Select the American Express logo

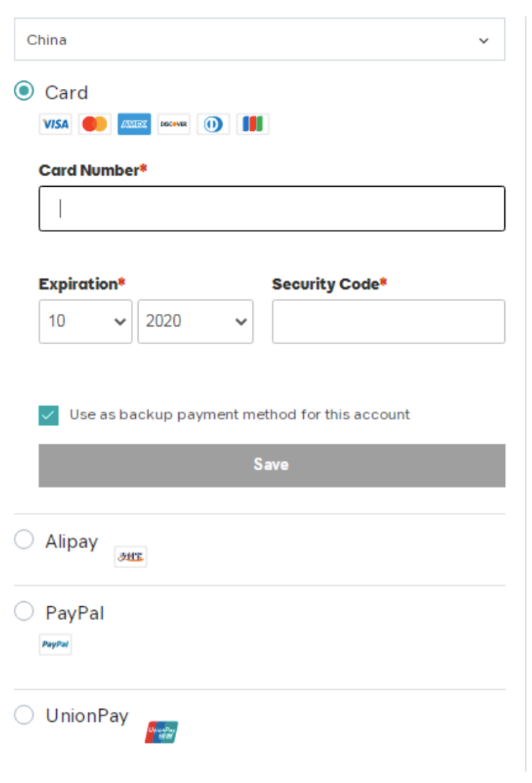tap(134, 124)
